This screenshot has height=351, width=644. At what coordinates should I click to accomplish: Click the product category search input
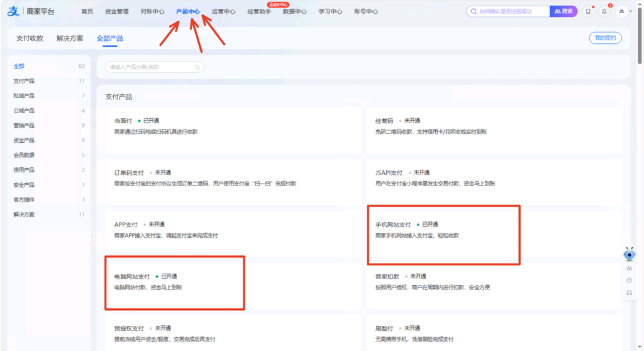pos(155,67)
